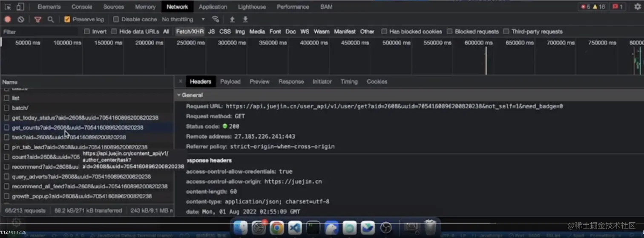Filter requests by Manifest
644x238 pixels.
[345, 32]
